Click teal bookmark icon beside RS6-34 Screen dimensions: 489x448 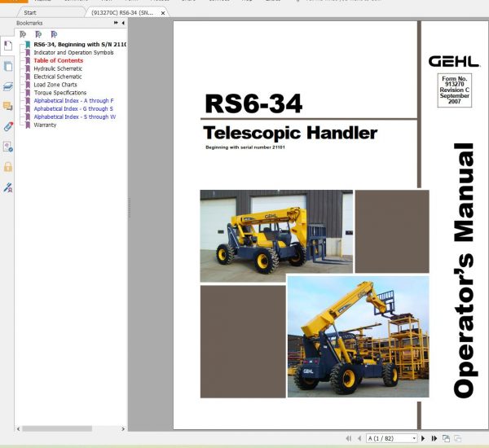(x=28, y=45)
